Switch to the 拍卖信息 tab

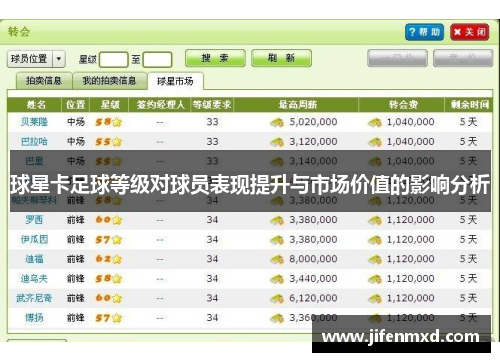pos(44,81)
